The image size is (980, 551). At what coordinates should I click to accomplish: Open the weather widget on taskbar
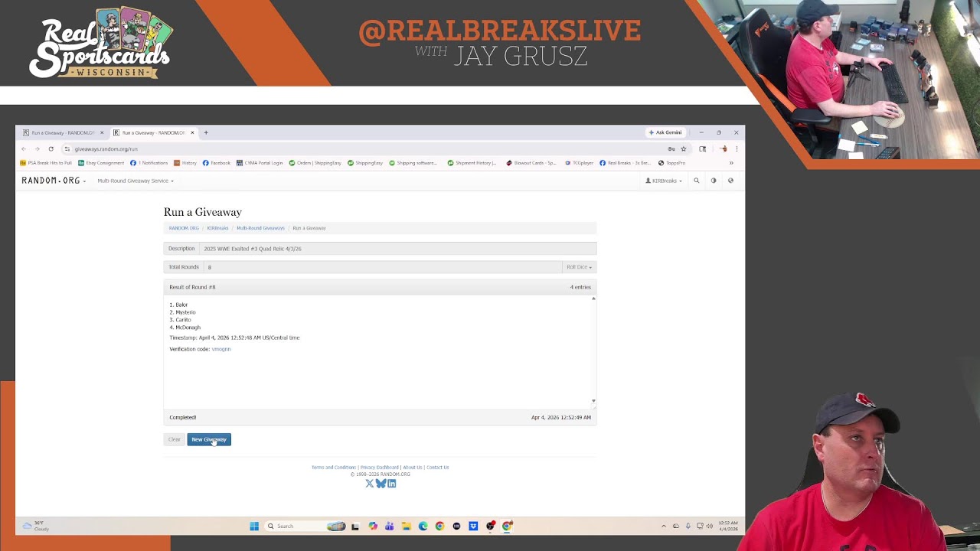click(x=36, y=526)
